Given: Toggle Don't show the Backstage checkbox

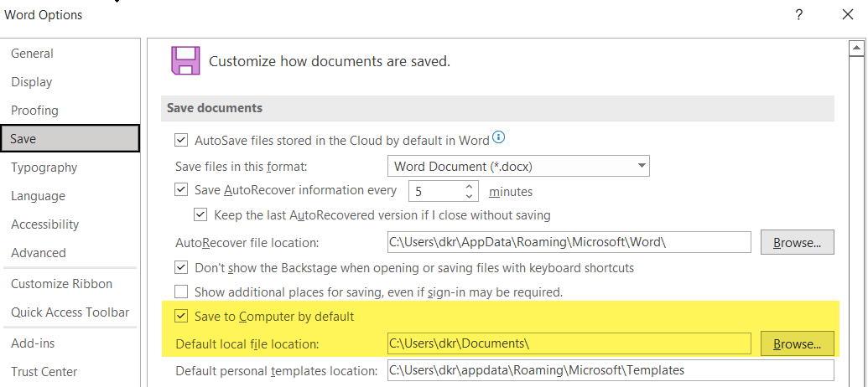Looking at the screenshot, I should point(181,268).
